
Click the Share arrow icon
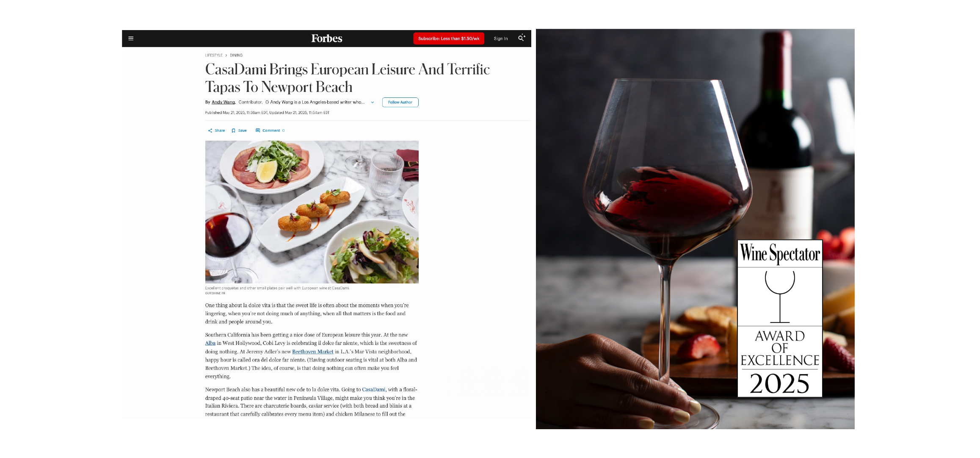(210, 130)
